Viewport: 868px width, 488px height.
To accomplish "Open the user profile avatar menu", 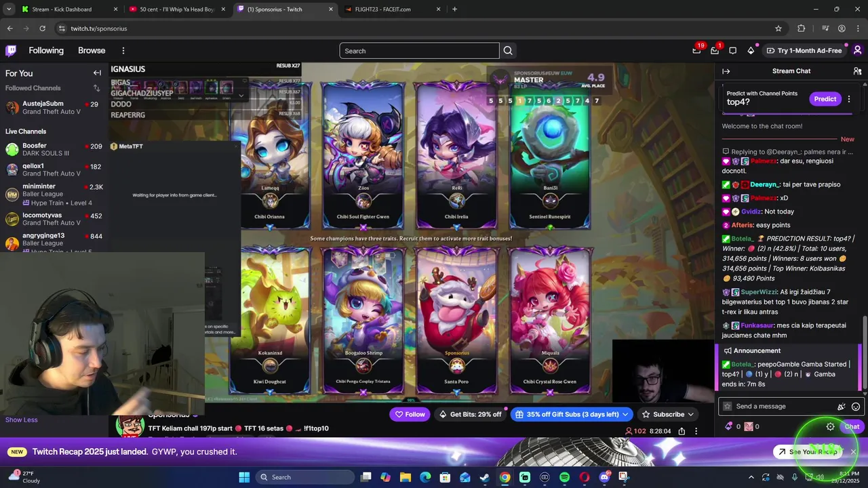I will pyautogui.click(x=857, y=51).
